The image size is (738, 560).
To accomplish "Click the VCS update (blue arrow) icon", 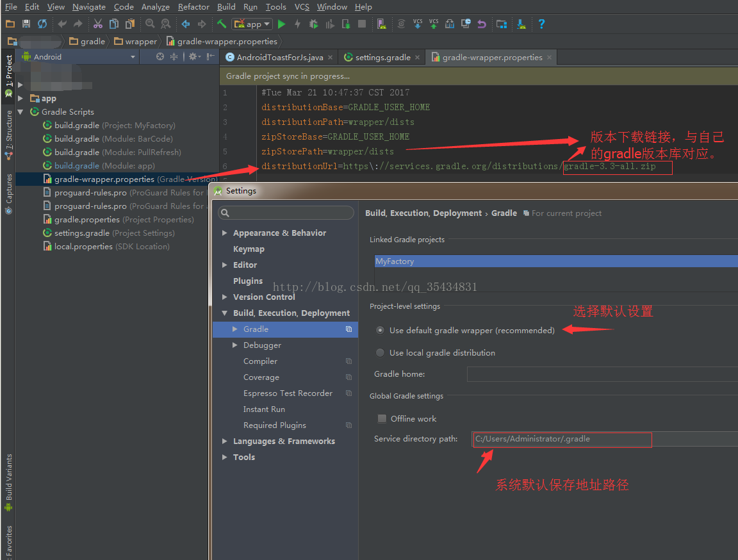I will 417,24.
